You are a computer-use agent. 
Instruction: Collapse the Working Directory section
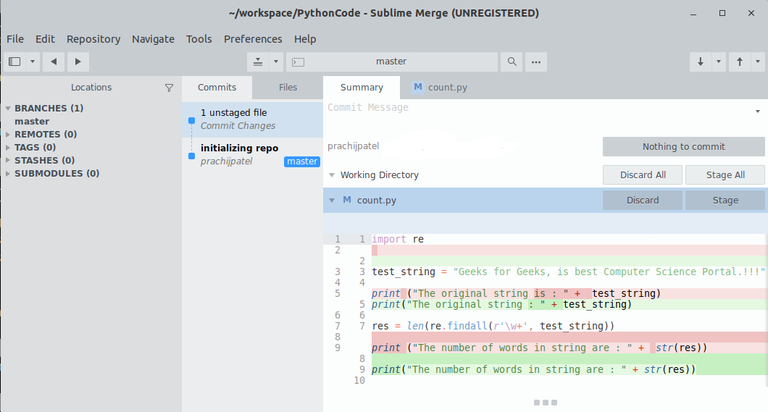click(331, 175)
